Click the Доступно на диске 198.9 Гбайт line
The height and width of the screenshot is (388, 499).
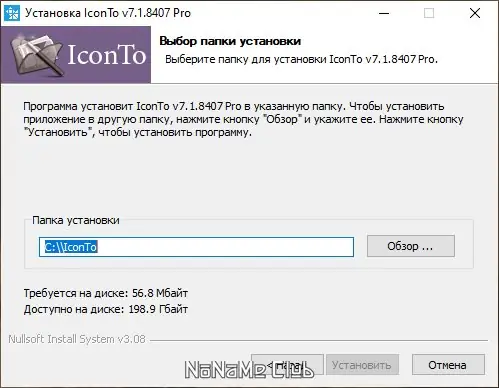point(106,309)
